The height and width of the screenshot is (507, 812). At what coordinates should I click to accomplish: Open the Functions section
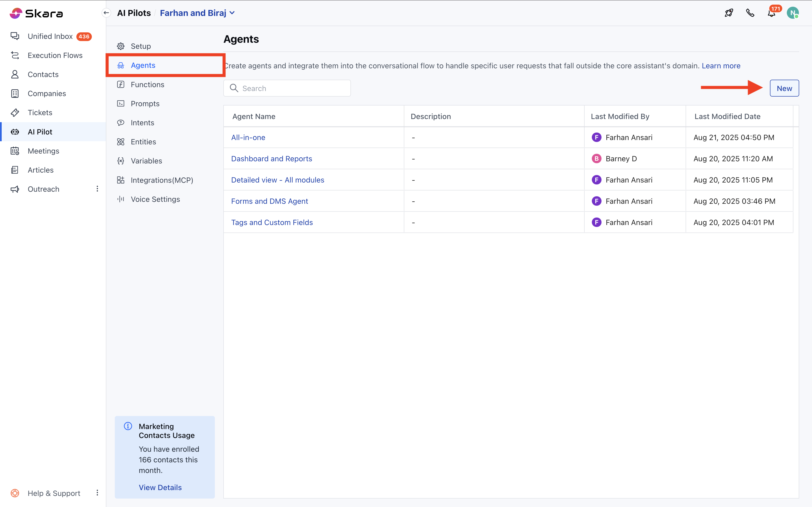(147, 84)
